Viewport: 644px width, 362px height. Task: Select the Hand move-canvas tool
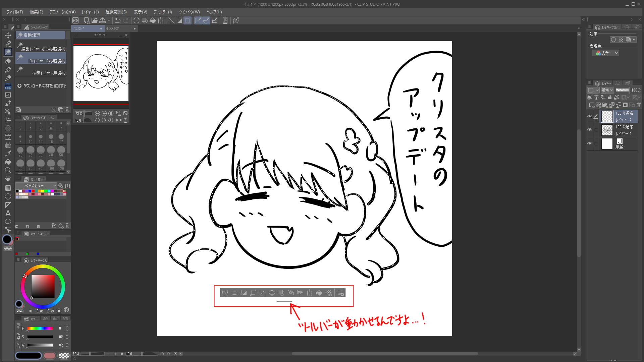8,179
